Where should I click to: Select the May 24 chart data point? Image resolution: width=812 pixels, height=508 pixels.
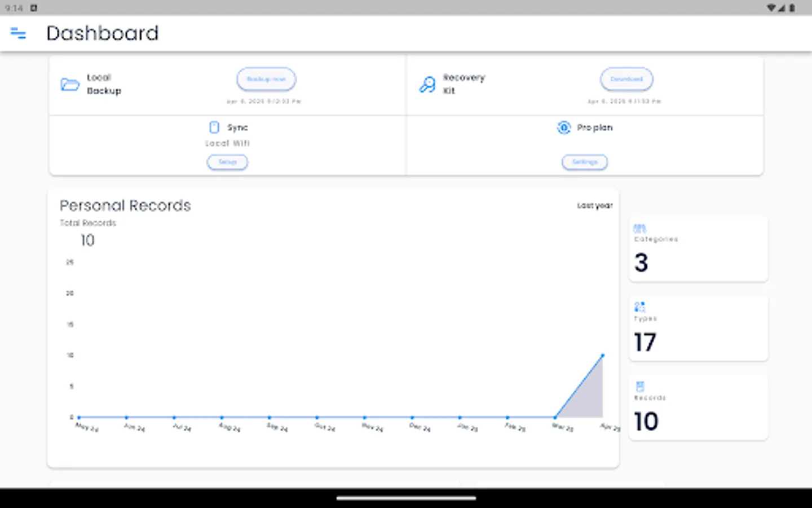[79, 417]
